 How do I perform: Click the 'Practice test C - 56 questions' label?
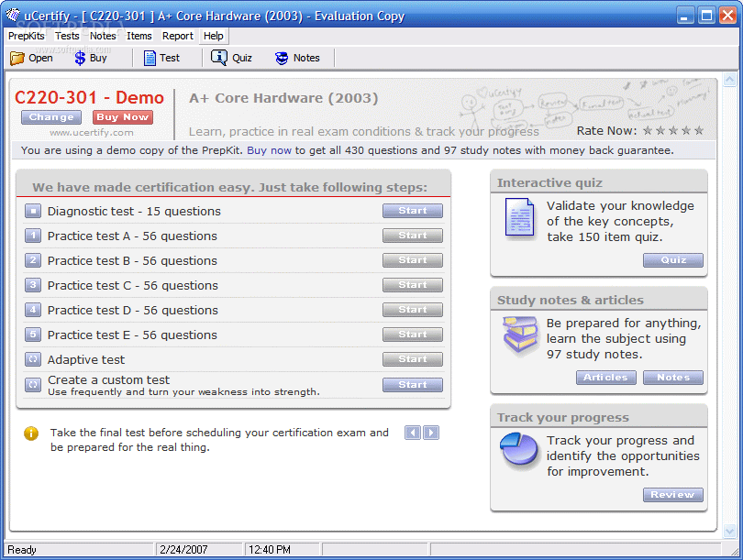click(133, 285)
